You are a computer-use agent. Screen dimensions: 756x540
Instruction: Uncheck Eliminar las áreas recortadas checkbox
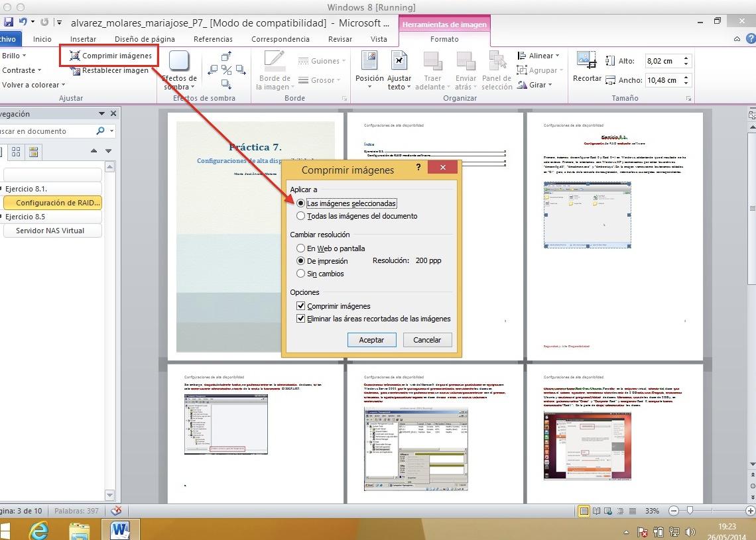tap(301, 319)
